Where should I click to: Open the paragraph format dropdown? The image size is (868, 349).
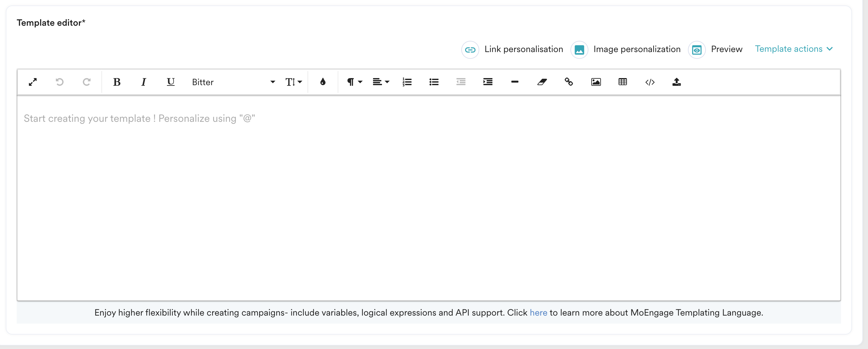coord(354,82)
